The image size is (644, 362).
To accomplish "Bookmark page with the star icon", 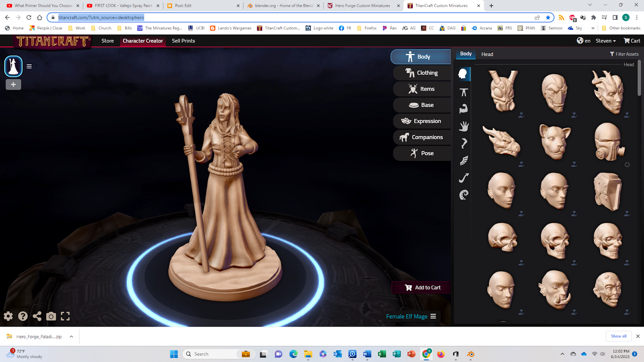I will tap(548, 17).
